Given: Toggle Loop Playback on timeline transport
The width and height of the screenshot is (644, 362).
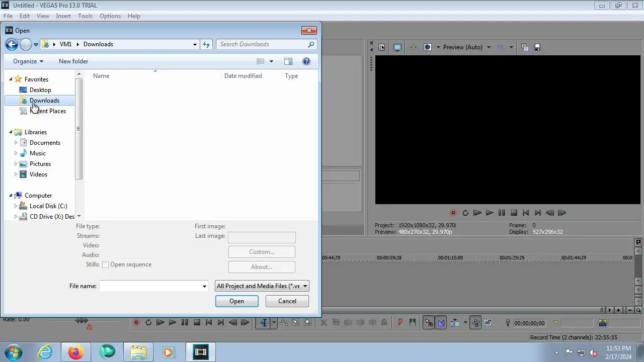Looking at the screenshot, I should [x=148, y=322].
